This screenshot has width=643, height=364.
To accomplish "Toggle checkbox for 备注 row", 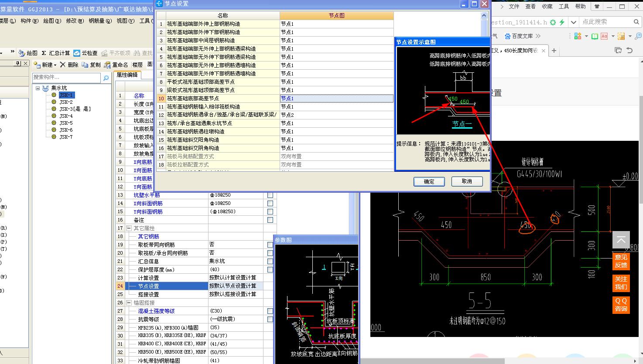I will [x=270, y=220].
